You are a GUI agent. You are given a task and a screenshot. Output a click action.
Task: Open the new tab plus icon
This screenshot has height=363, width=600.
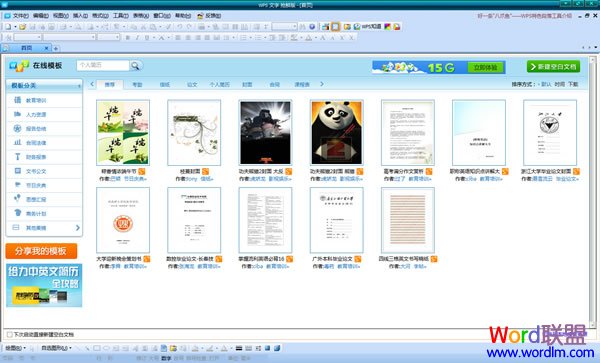(56, 48)
